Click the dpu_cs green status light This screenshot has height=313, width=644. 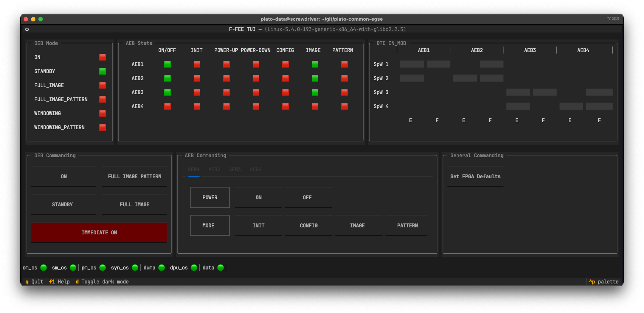click(194, 268)
